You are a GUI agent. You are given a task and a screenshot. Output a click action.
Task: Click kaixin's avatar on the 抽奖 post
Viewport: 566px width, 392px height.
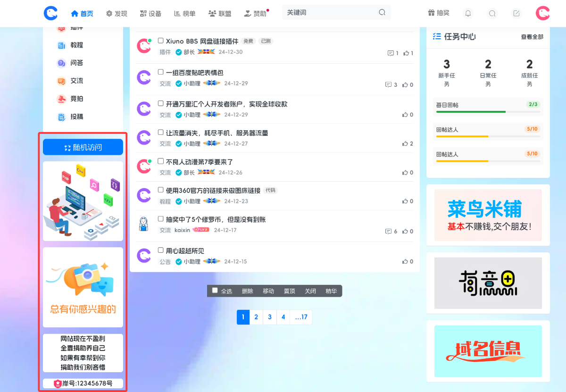click(x=144, y=224)
